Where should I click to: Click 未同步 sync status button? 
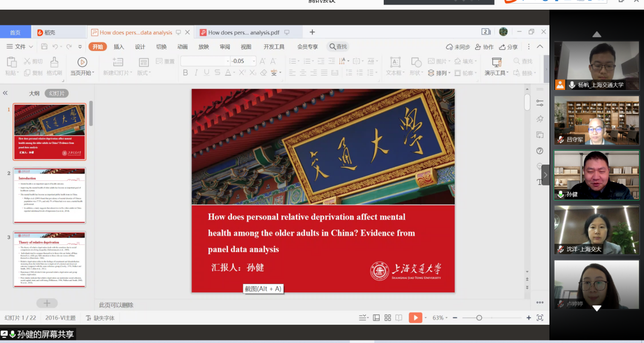click(x=458, y=47)
